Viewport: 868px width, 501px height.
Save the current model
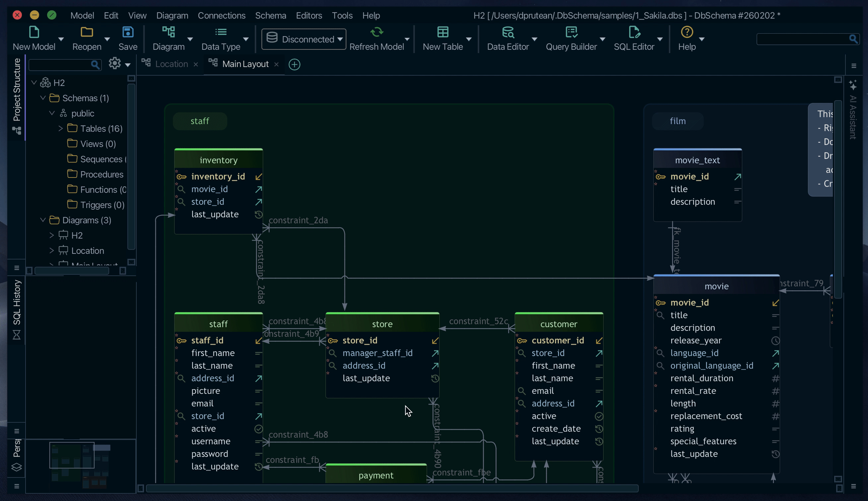pyautogui.click(x=128, y=38)
